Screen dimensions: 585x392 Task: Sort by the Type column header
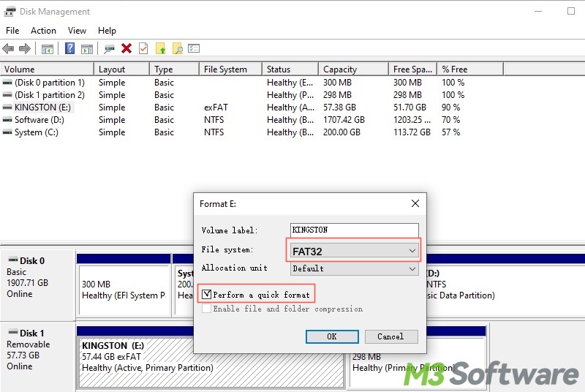tap(174, 69)
